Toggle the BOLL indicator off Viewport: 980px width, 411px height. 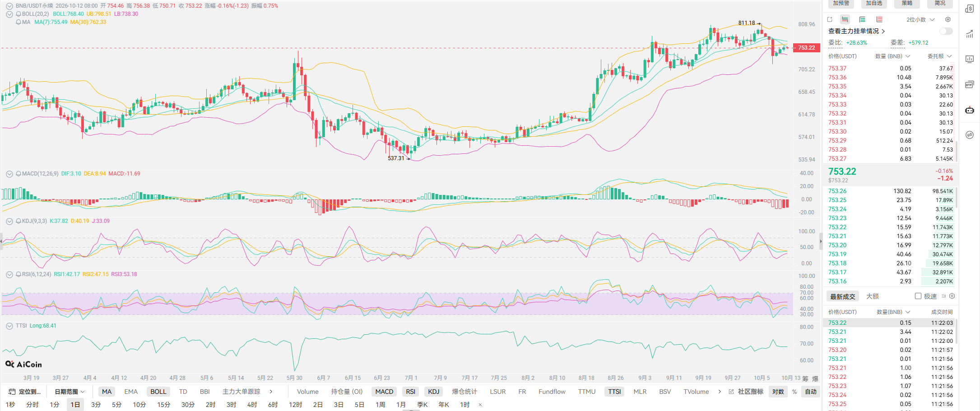click(158, 392)
